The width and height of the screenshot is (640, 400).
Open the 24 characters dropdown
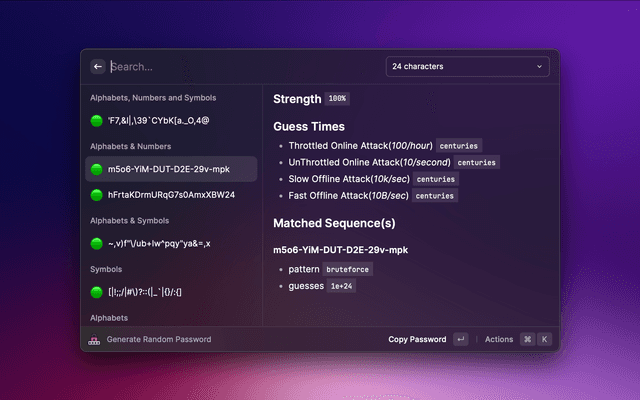[x=467, y=67]
